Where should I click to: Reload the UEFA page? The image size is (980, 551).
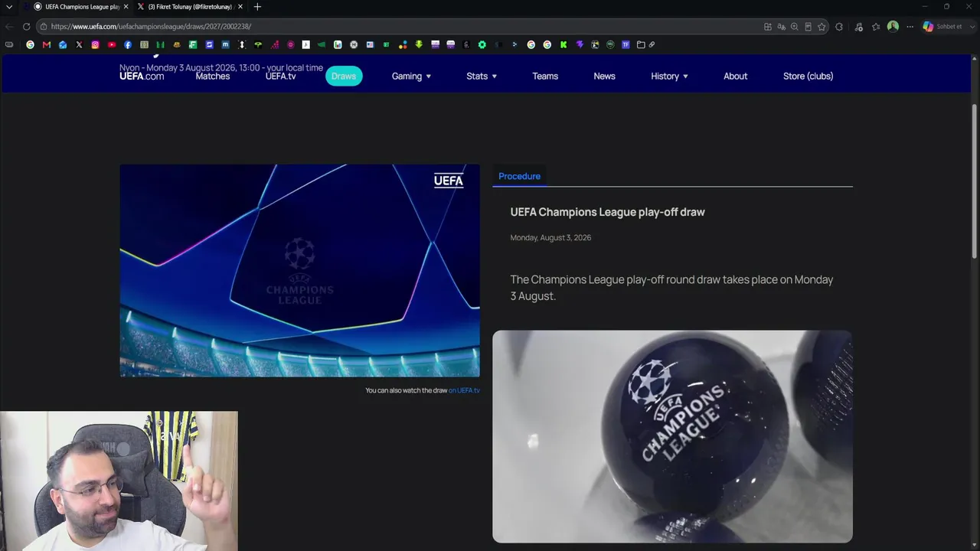click(26, 26)
